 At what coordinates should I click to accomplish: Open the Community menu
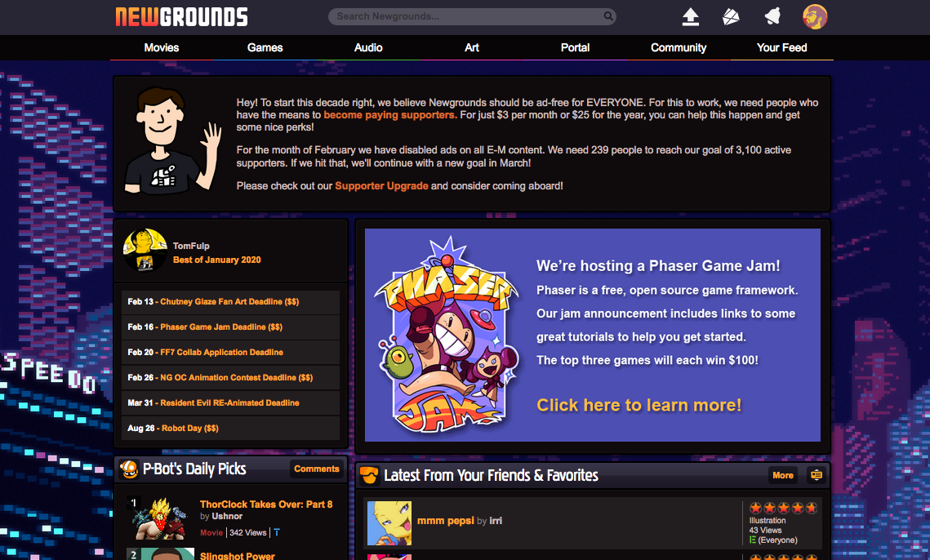[679, 47]
